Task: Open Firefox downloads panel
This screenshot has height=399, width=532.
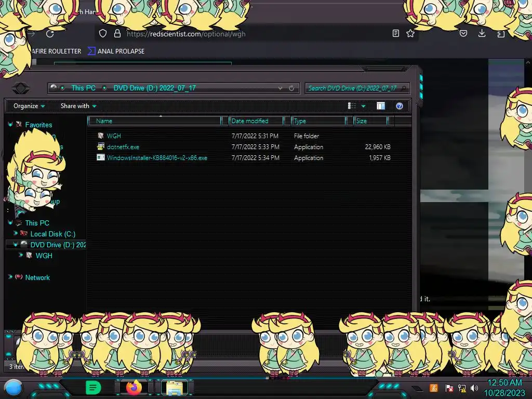Action: coord(482,33)
